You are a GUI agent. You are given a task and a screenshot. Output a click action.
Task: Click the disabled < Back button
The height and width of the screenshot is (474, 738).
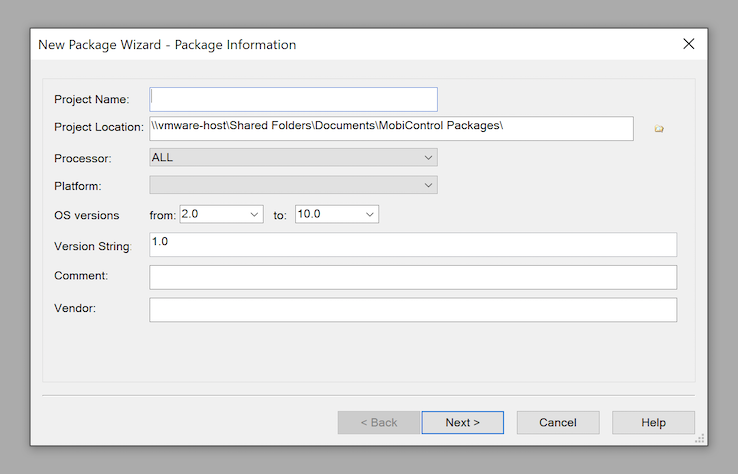(378, 423)
